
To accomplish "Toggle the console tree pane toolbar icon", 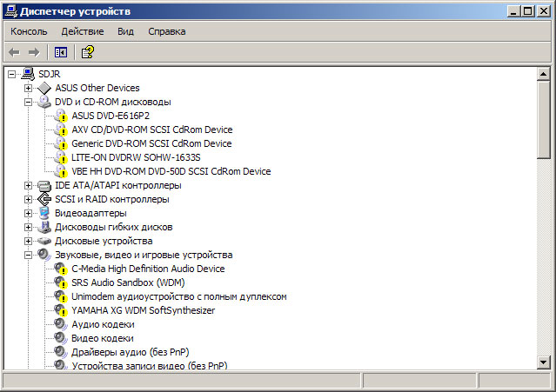I will coord(61,53).
